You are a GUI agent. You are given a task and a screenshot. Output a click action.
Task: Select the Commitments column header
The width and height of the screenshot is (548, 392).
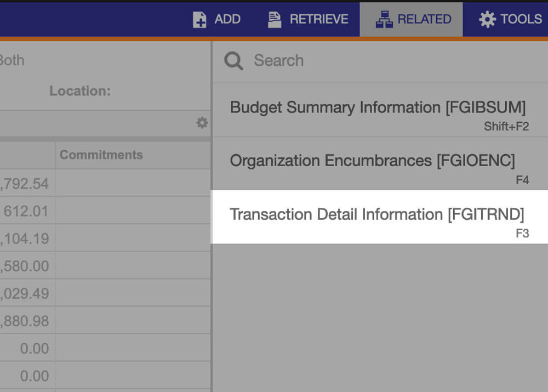[101, 155]
